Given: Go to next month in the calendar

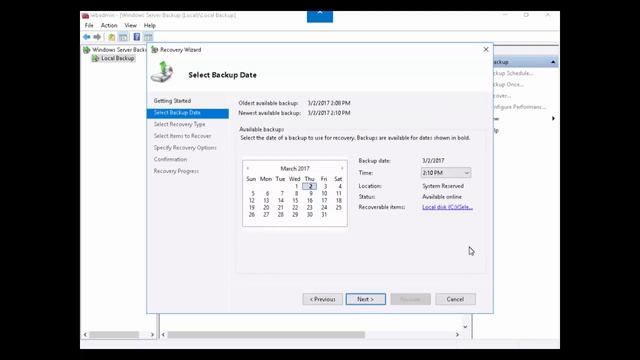Looking at the screenshot, I should click(x=342, y=169).
